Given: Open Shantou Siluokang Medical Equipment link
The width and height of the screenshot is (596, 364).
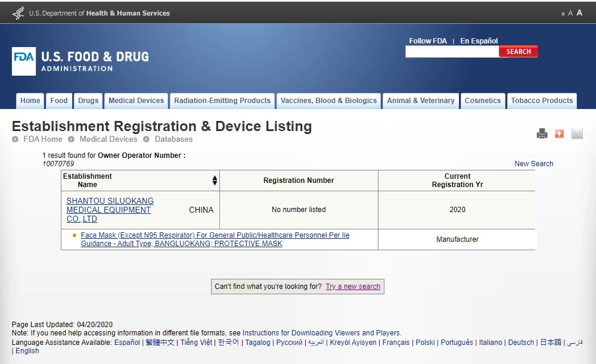Looking at the screenshot, I should (110, 210).
